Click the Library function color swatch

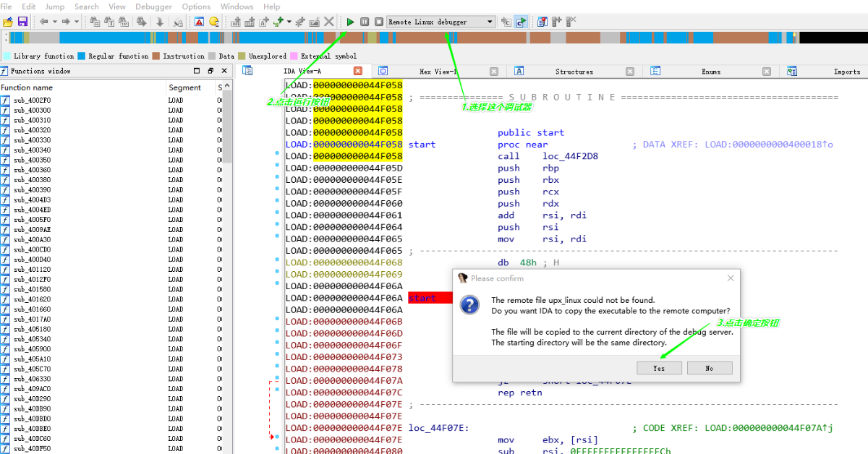7,56
